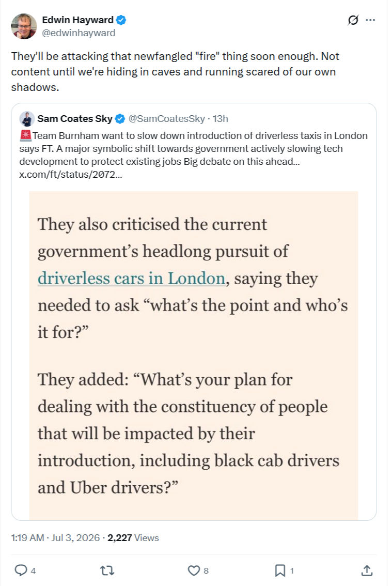This screenshot has height=586, width=392.
Task: Open the x.com/ft/status link in quoted post
Action: [71, 175]
